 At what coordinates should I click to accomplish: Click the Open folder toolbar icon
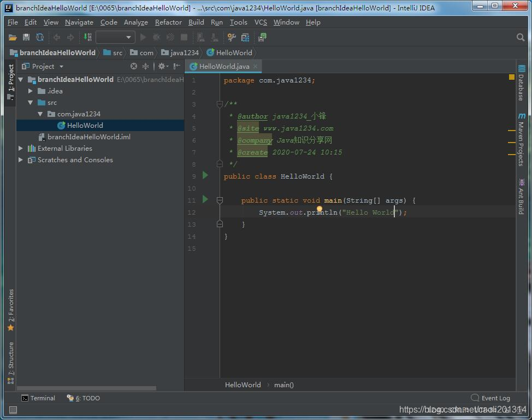[x=13, y=37]
